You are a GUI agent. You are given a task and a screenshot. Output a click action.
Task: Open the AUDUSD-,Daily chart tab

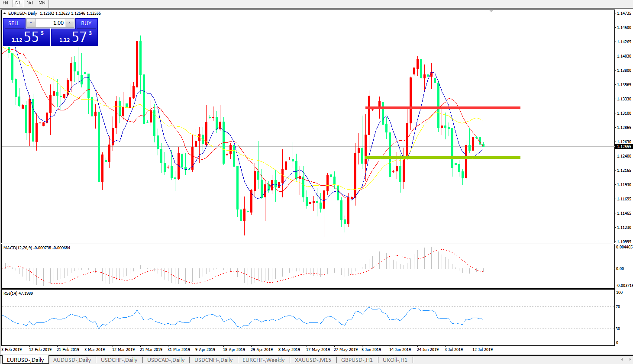tap(72, 360)
